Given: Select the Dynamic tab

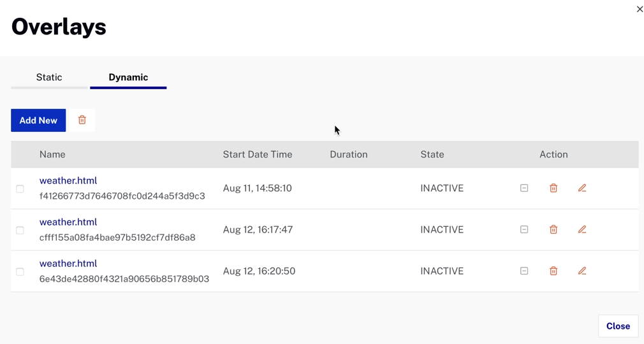Looking at the screenshot, I should pos(128,78).
